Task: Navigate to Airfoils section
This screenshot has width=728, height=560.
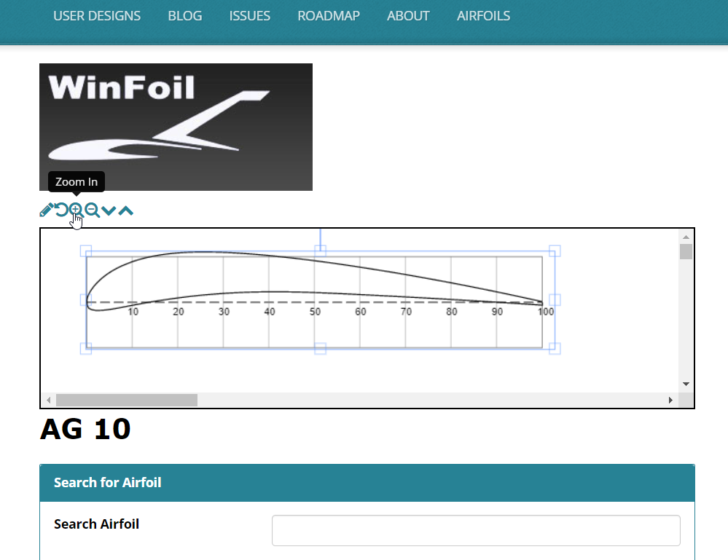Action: 483,16
